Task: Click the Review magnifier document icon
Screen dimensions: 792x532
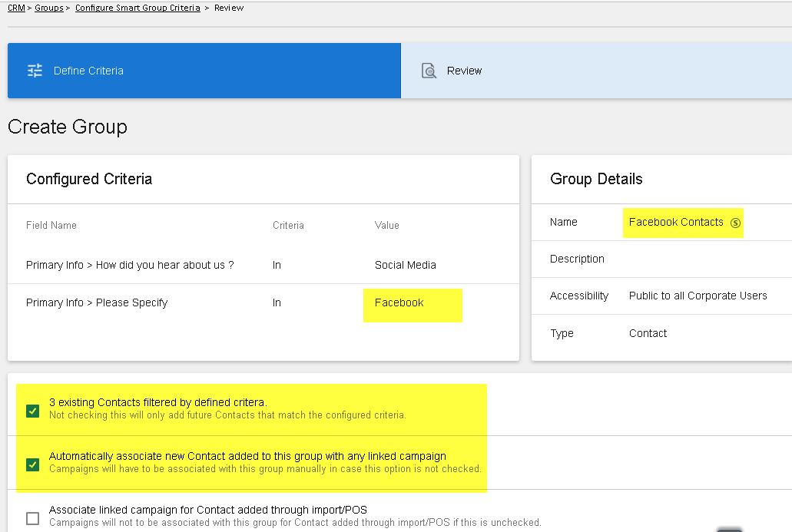Action: pyautogui.click(x=429, y=71)
